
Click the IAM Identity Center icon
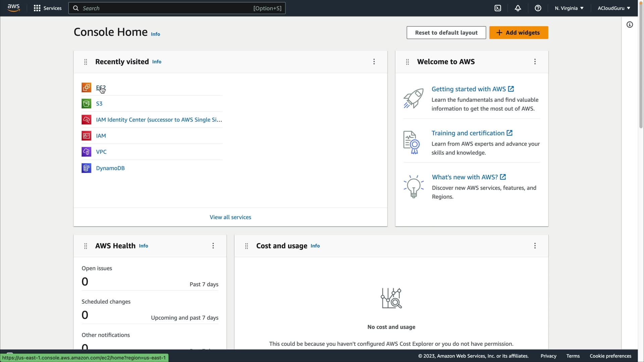click(x=86, y=120)
